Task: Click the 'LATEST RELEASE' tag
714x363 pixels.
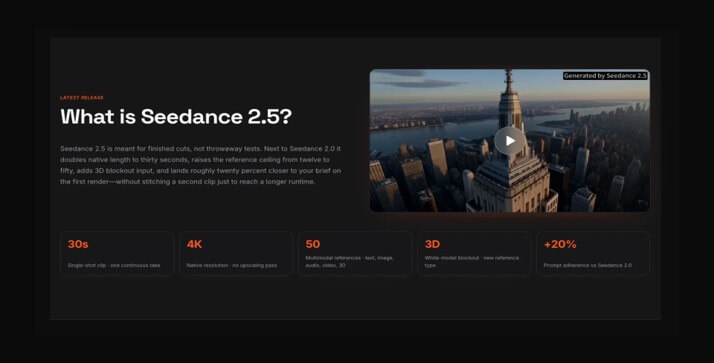Action: [82, 97]
